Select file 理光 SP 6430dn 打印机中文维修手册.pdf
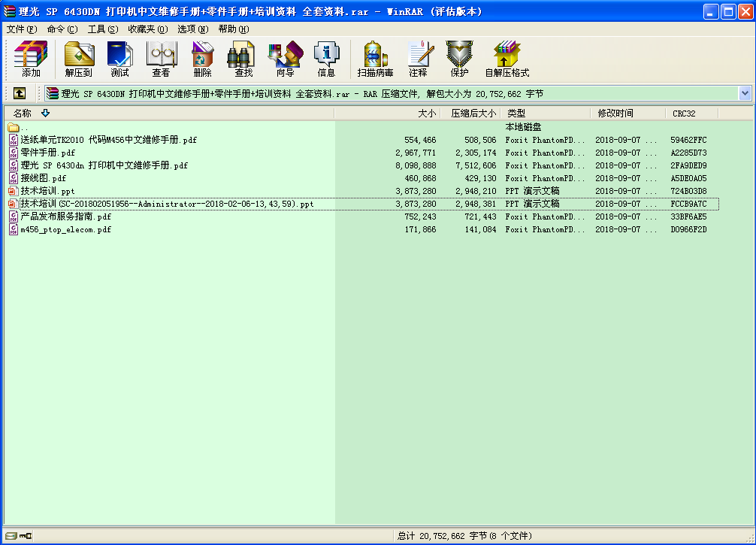Screen dimensions: 756x545 pyautogui.click(x=104, y=165)
